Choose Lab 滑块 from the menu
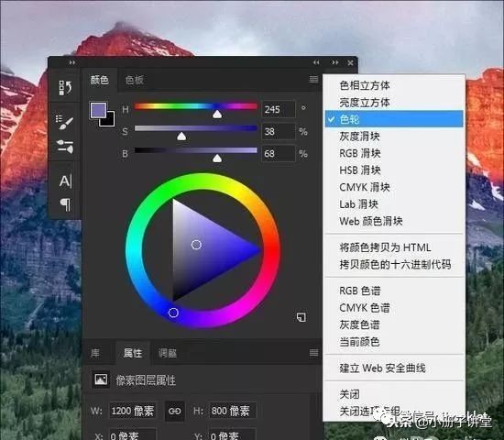 click(394, 204)
